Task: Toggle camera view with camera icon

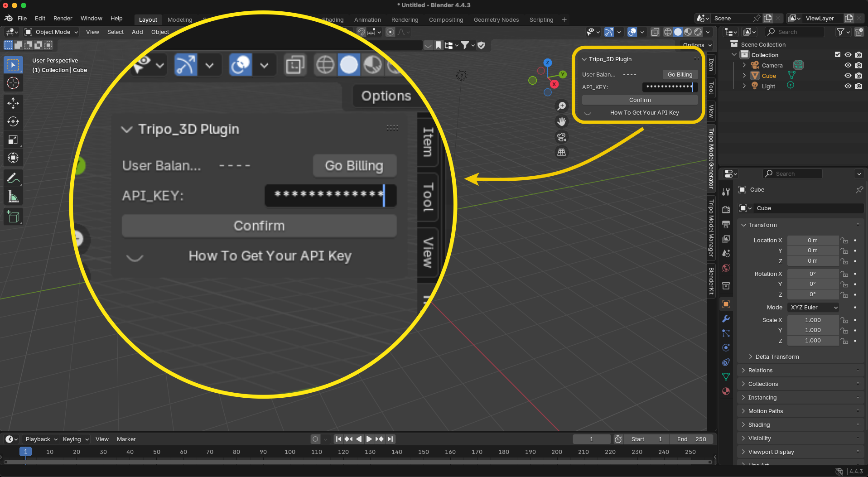Action: [562, 137]
